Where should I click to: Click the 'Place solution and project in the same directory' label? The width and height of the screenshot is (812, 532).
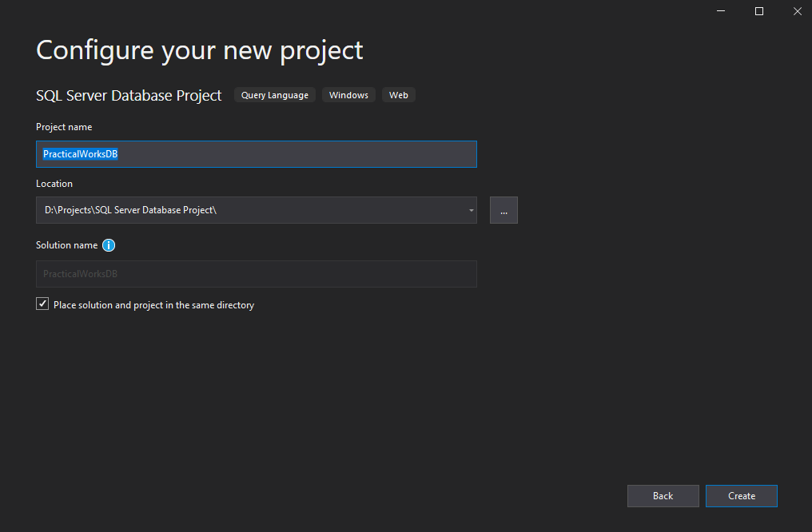tap(153, 305)
